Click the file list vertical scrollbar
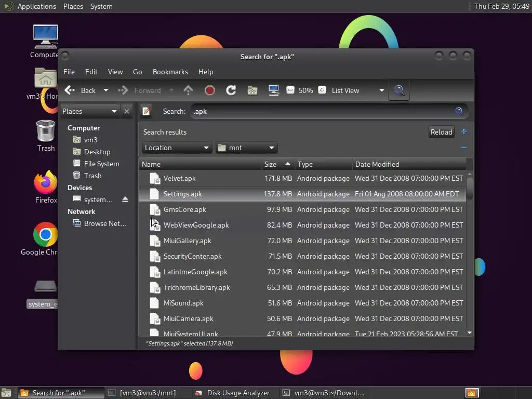This screenshot has height=399, width=532. click(x=470, y=189)
